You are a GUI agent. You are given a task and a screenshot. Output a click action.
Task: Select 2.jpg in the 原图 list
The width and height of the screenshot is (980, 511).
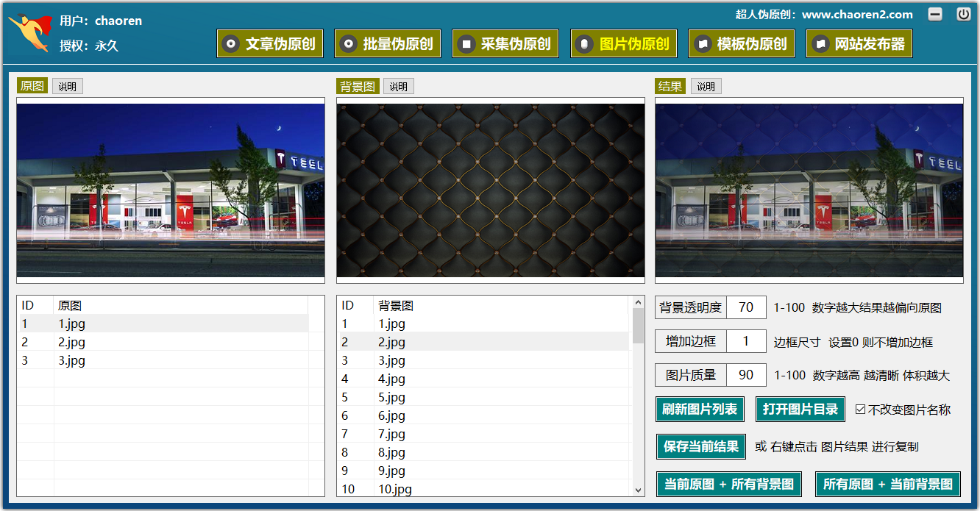pyautogui.click(x=163, y=342)
